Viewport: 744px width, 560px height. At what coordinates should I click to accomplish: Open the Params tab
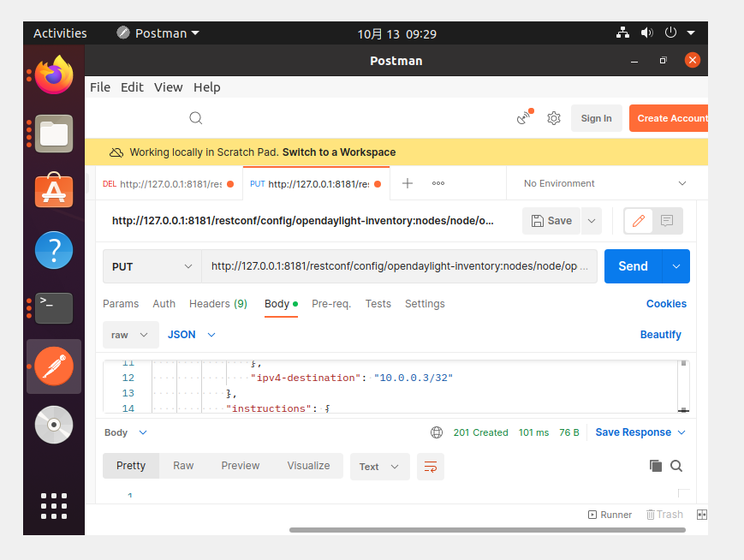pyautogui.click(x=121, y=304)
